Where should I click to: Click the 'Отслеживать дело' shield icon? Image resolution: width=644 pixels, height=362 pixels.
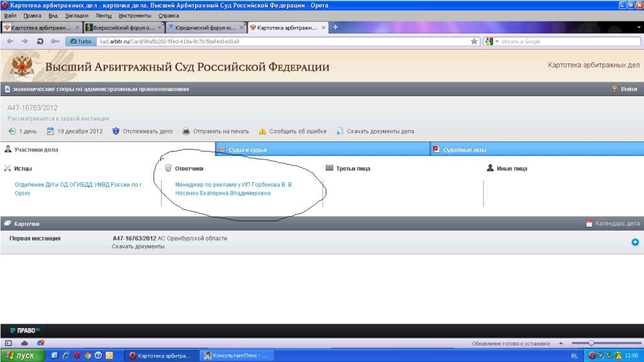coord(116,131)
